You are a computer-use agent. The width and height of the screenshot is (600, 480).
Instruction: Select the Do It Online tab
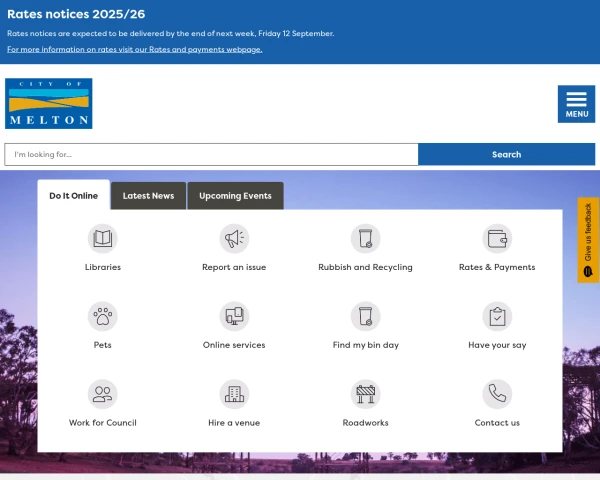[x=73, y=196]
